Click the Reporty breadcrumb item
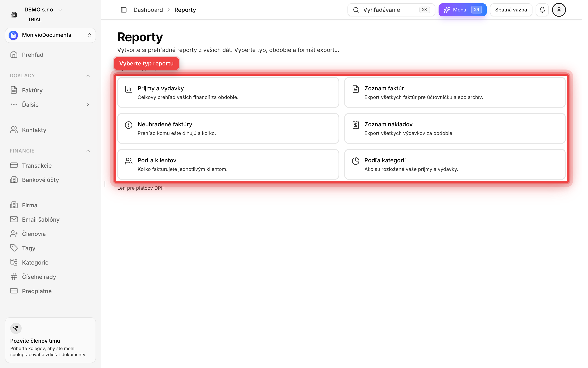Screen dimensions: 588x368 click(x=185, y=10)
